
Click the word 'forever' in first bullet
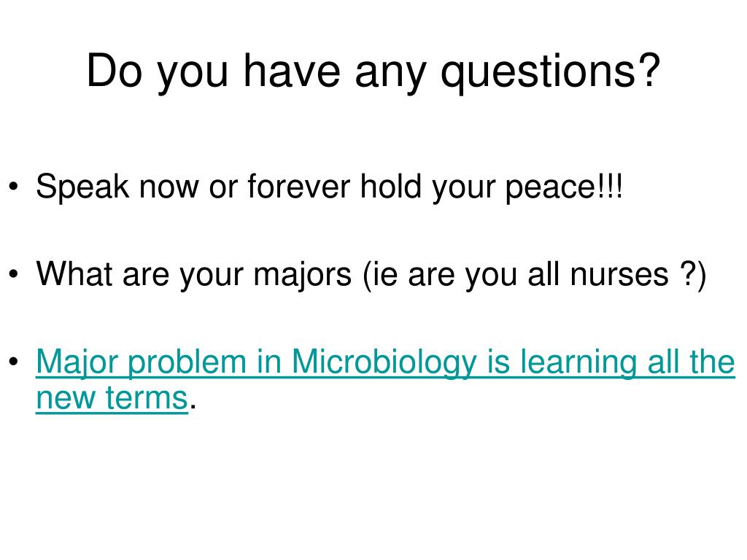pos(298,186)
